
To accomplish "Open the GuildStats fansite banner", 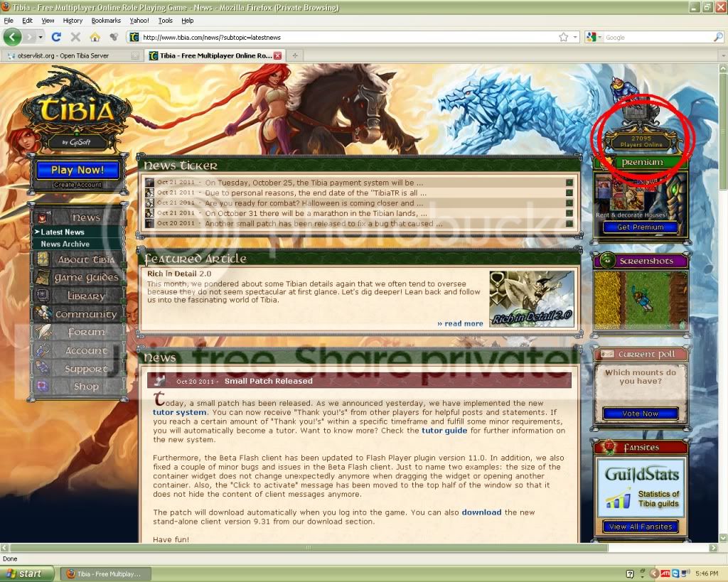I will (641, 487).
